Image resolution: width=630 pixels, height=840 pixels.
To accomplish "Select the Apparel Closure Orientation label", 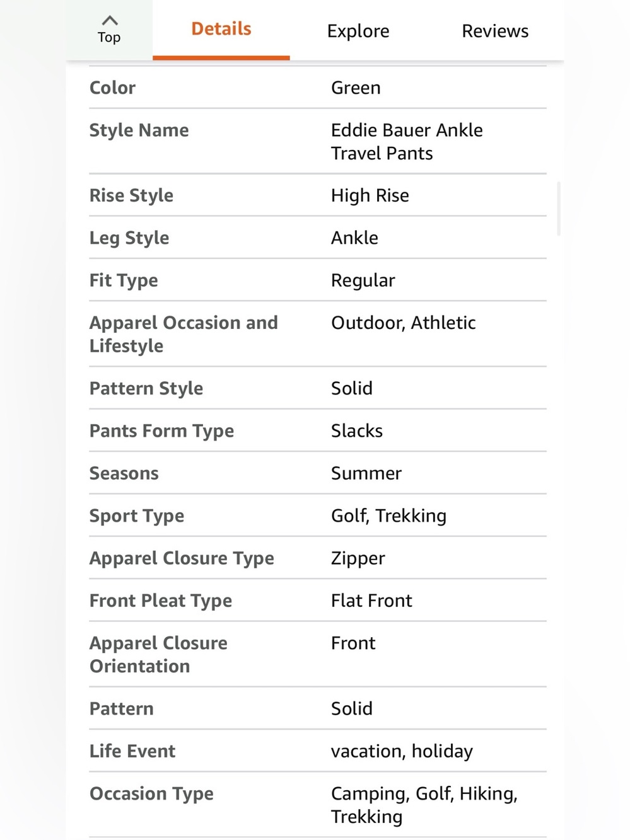I will point(158,655).
